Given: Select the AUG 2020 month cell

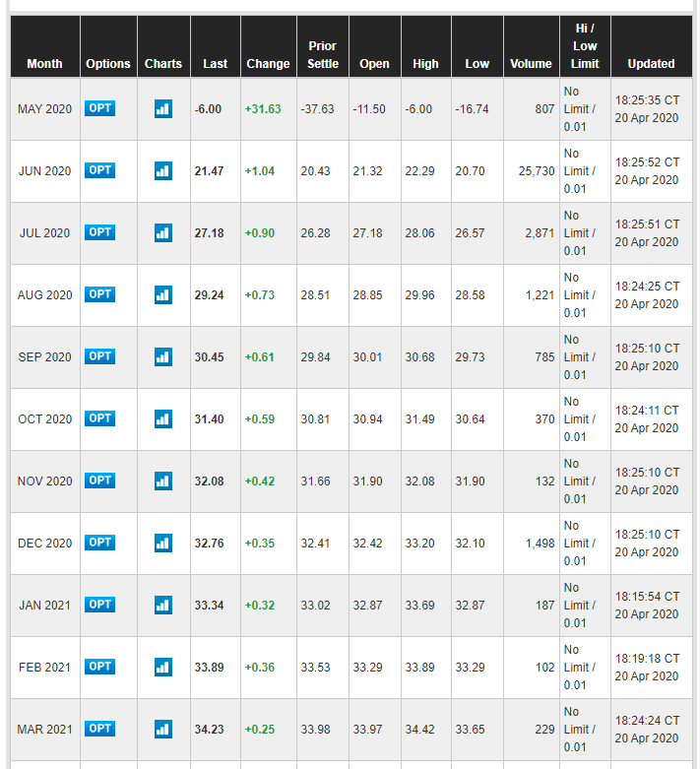Looking at the screenshot, I should pyautogui.click(x=45, y=295).
